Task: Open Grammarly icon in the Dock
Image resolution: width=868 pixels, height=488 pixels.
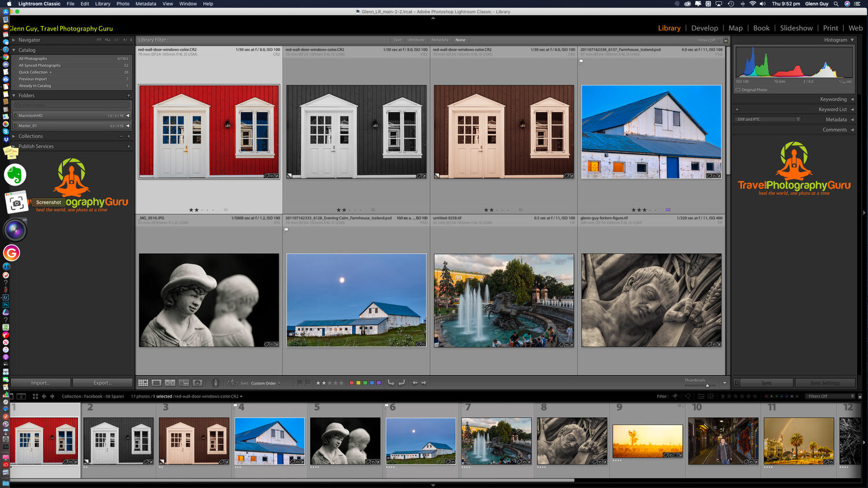Action: (x=12, y=253)
